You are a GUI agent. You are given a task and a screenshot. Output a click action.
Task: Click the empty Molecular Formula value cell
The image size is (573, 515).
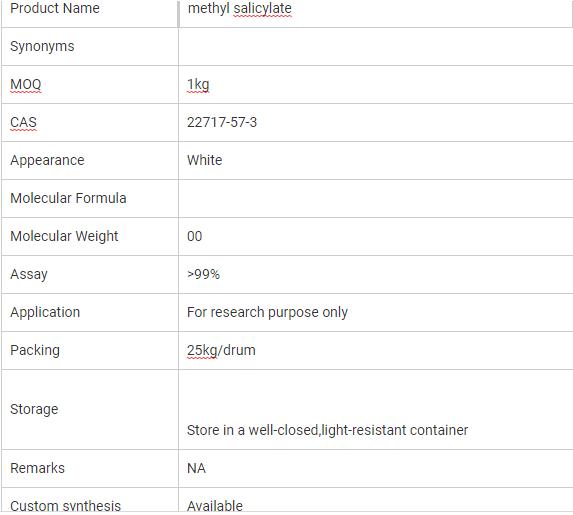(x=376, y=198)
